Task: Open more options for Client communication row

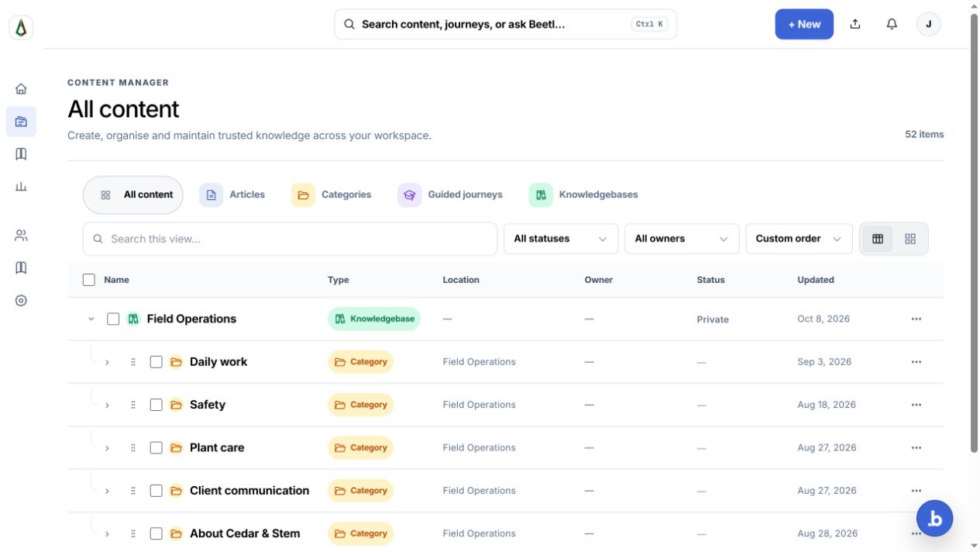Action: [916, 491]
